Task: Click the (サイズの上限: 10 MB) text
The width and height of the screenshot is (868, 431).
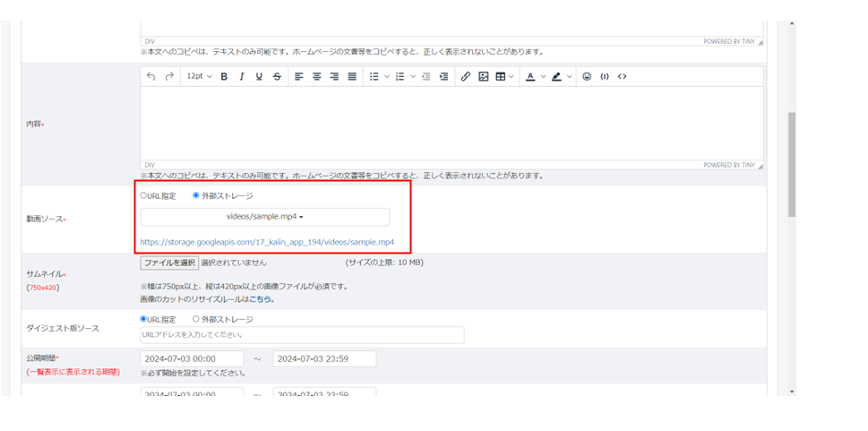Action: (384, 263)
